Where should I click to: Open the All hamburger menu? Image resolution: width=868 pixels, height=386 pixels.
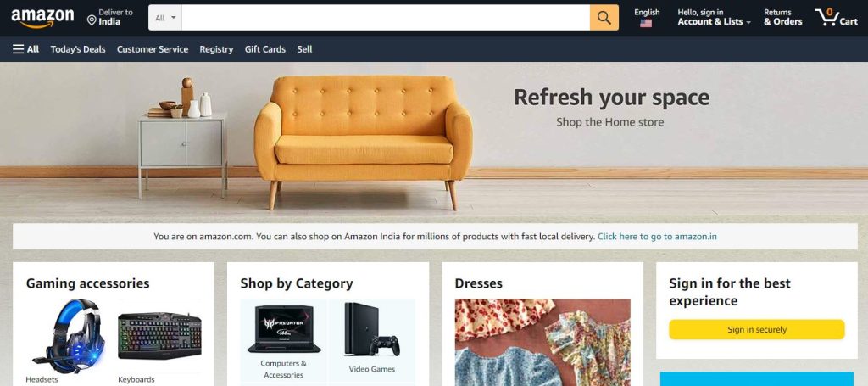click(26, 49)
